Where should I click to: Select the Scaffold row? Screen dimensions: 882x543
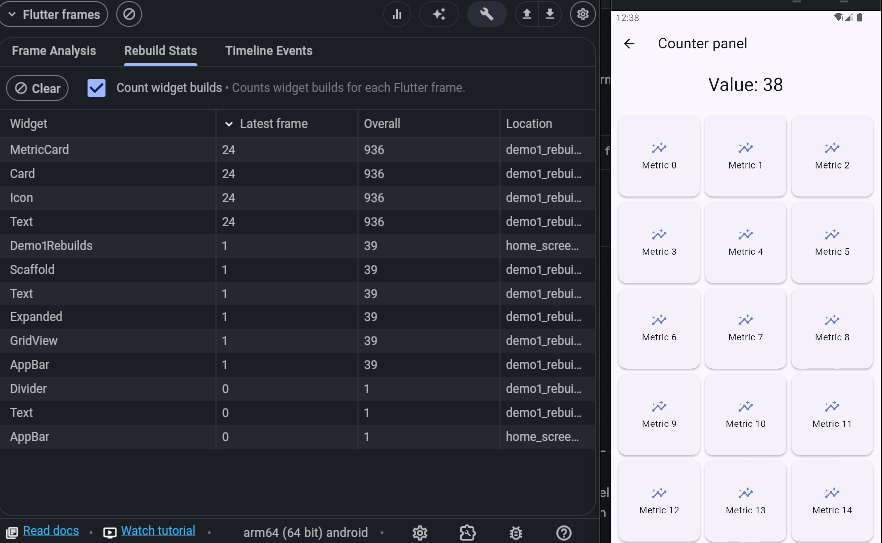[298, 270]
